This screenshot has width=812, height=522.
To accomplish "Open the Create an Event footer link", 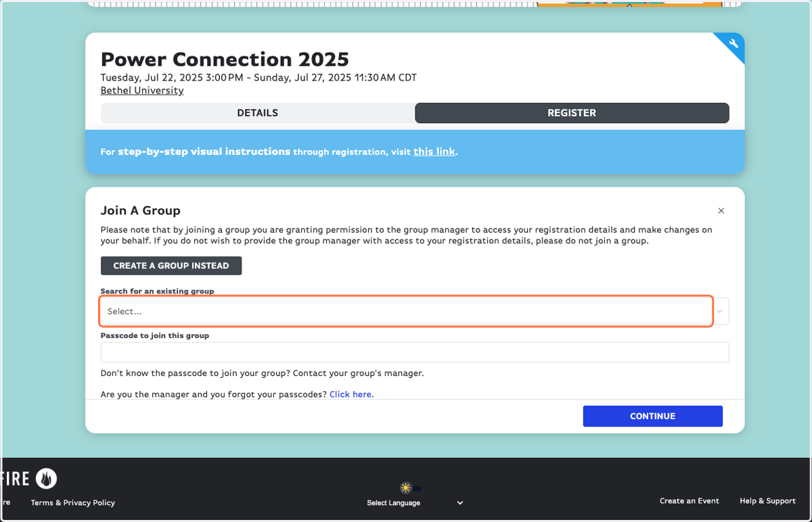I will [x=690, y=501].
